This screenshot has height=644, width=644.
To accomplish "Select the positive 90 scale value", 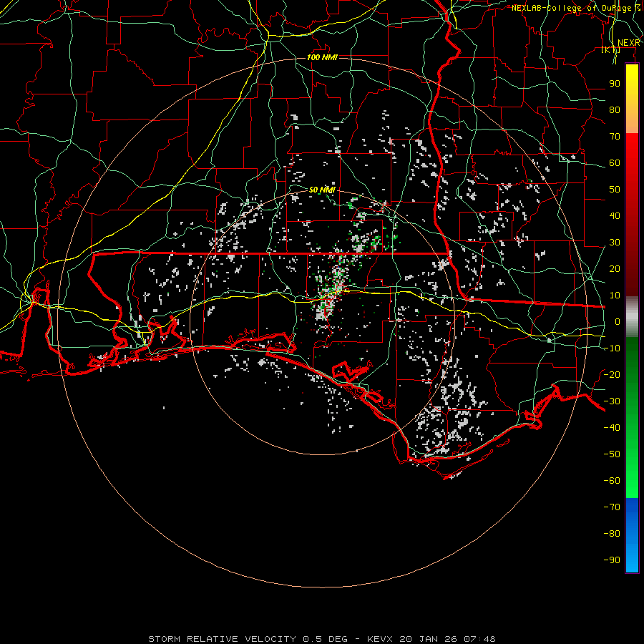I will (615, 84).
